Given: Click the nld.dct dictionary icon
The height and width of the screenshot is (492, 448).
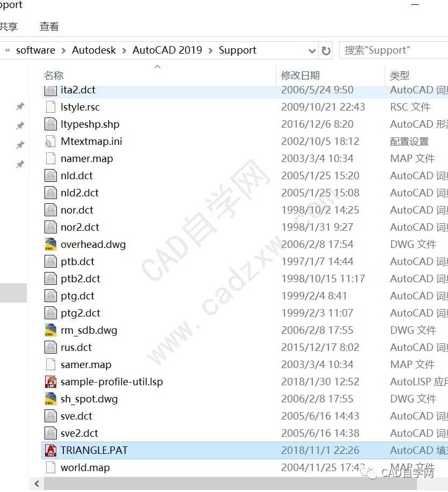Looking at the screenshot, I should tap(50, 175).
